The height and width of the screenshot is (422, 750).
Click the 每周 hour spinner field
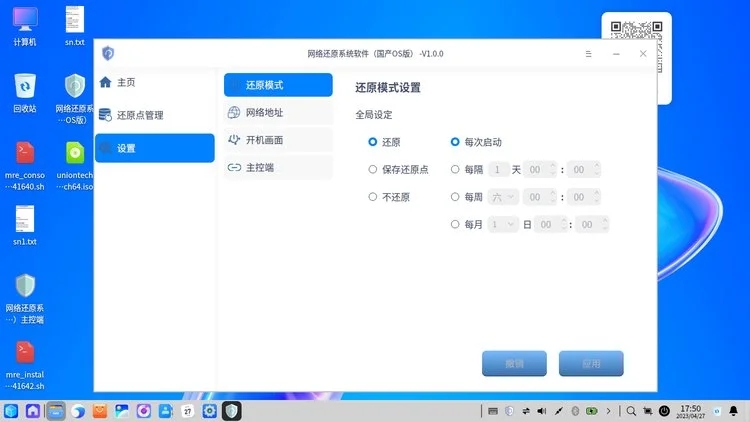coord(538,197)
